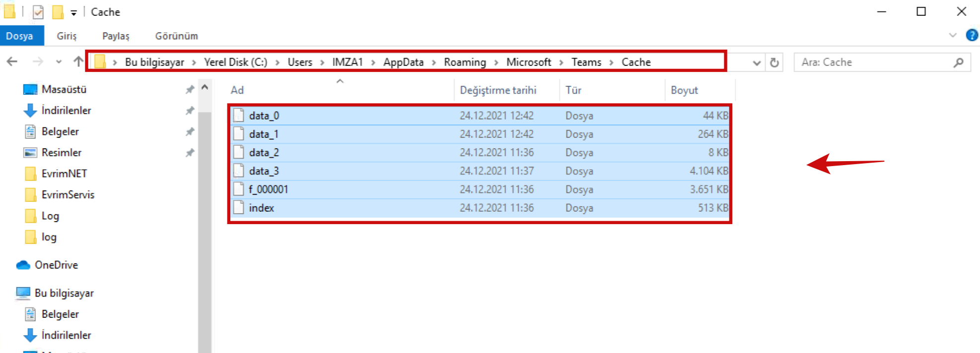Viewport: 980px width, 353px height.
Task: Unpin Masaüstü using its pin icon
Action: [x=190, y=90]
